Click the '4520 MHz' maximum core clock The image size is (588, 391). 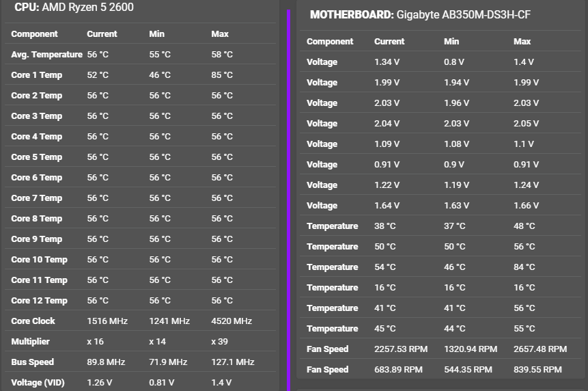pyautogui.click(x=232, y=321)
